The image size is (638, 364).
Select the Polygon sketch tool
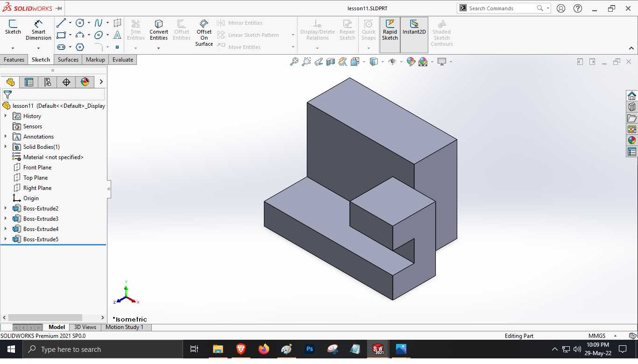pyautogui.click(x=80, y=47)
